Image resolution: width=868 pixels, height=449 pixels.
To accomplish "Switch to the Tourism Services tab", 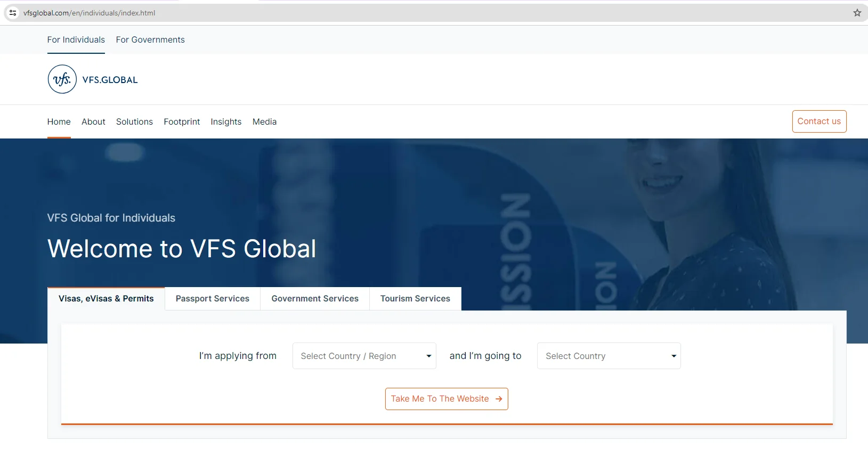I will click(415, 299).
